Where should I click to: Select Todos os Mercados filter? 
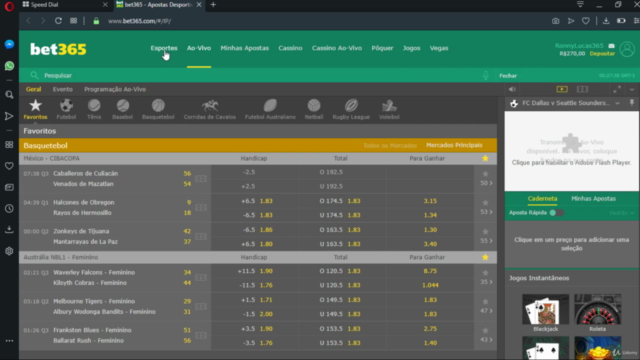click(390, 146)
